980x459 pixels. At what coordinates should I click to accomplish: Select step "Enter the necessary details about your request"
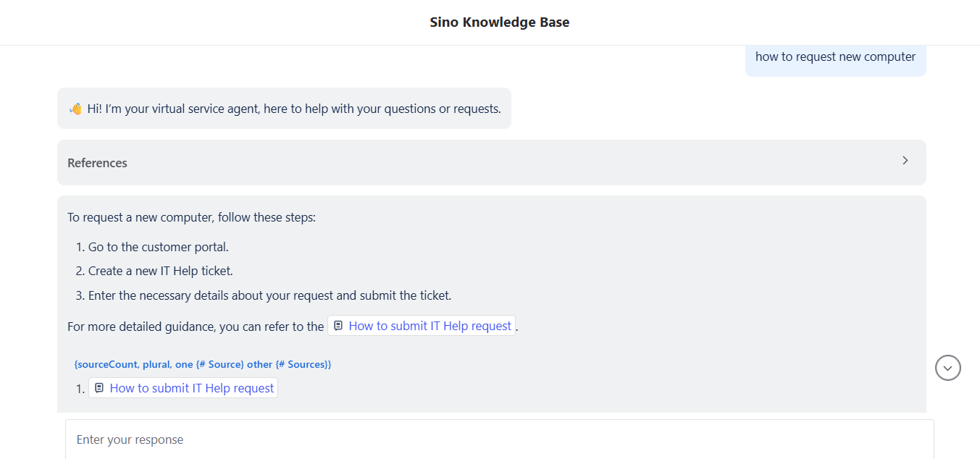point(270,295)
